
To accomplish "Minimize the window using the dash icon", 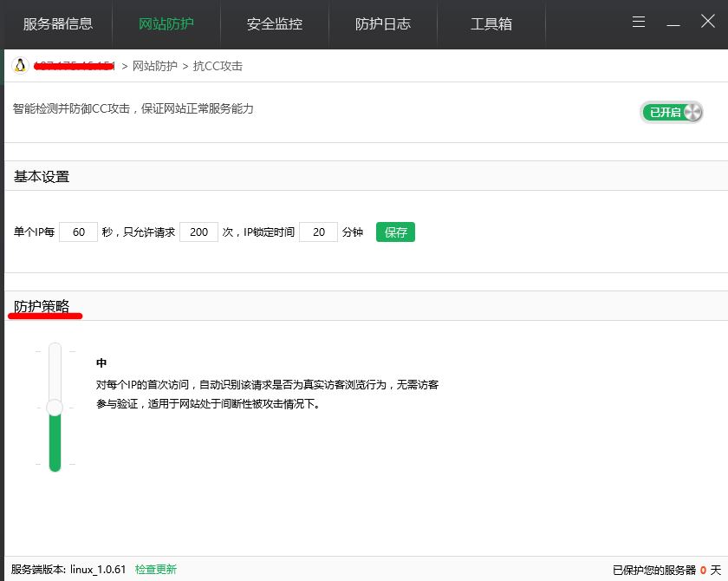I will pos(673,23).
